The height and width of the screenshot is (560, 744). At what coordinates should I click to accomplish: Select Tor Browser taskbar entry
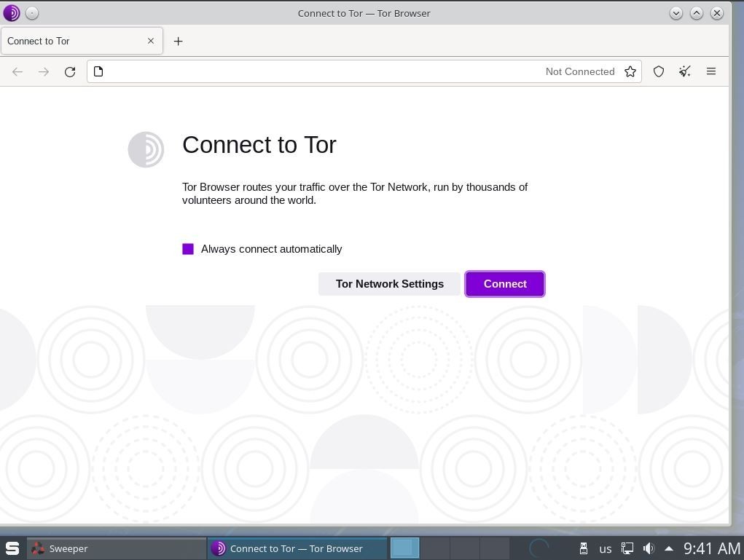coord(297,548)
